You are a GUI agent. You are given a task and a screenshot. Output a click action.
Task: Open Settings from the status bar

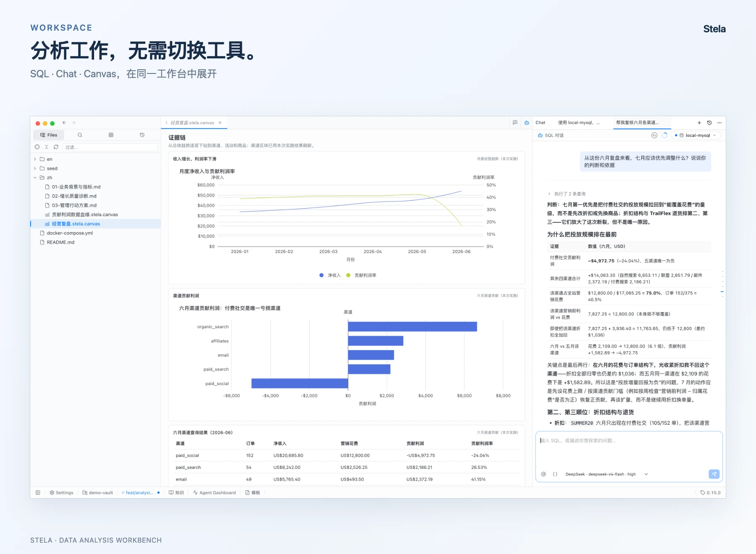pos(61,493)
